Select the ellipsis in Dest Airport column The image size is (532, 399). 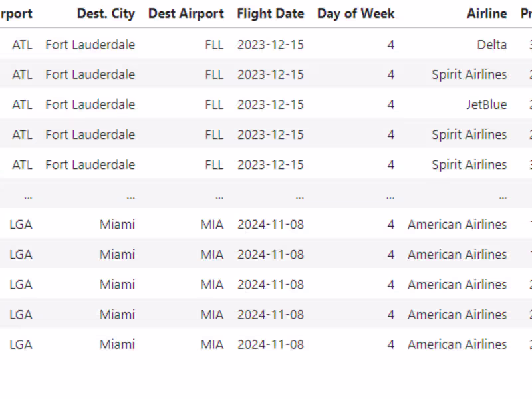tap(219, 196)
